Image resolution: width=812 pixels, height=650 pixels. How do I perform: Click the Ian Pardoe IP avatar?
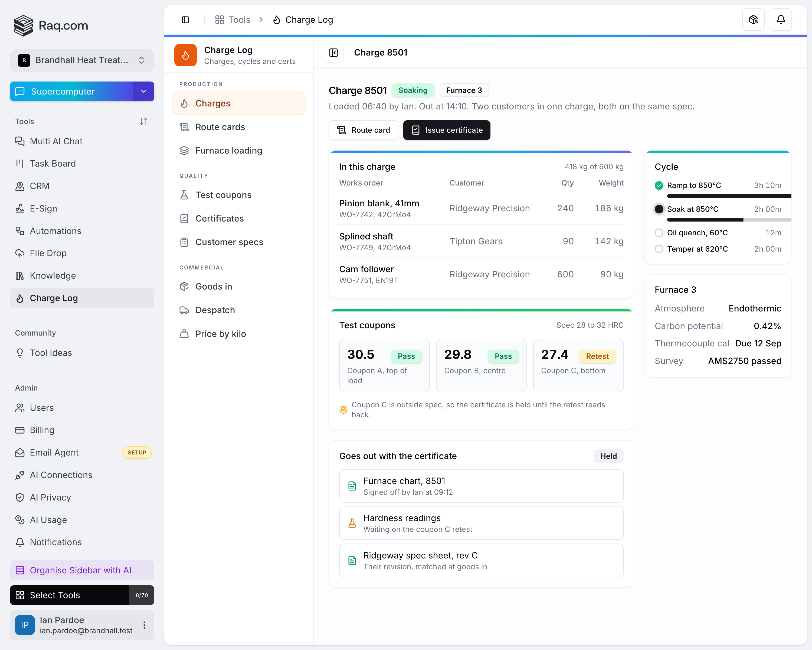(x=25, y=626)
